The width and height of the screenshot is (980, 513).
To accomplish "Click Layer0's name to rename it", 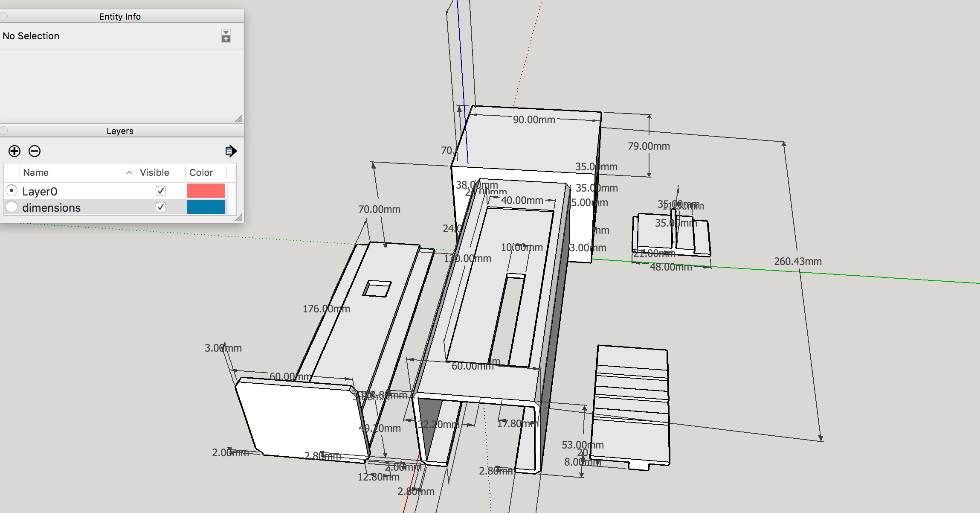I will coord(40,191).
